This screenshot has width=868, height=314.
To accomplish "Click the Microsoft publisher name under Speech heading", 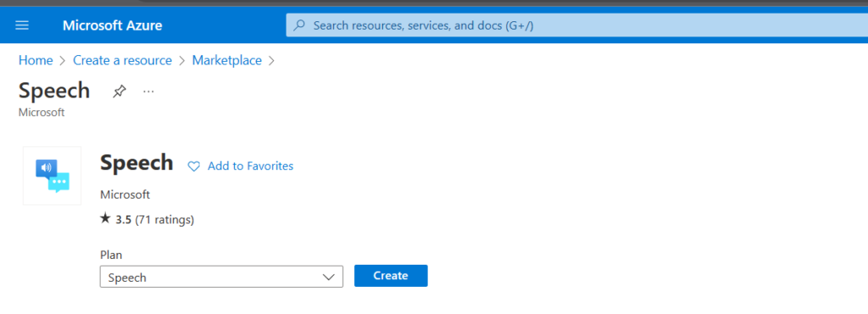I will coord(125,195).
